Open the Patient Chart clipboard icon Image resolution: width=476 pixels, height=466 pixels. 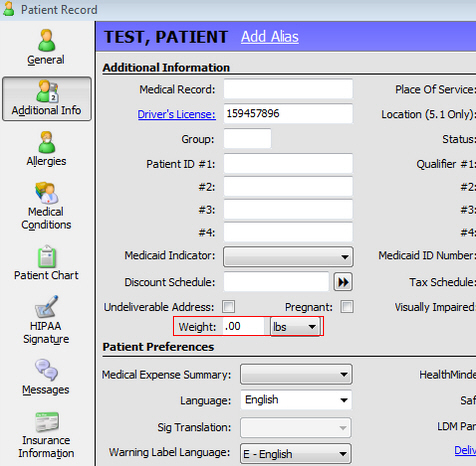click(47, 256)
